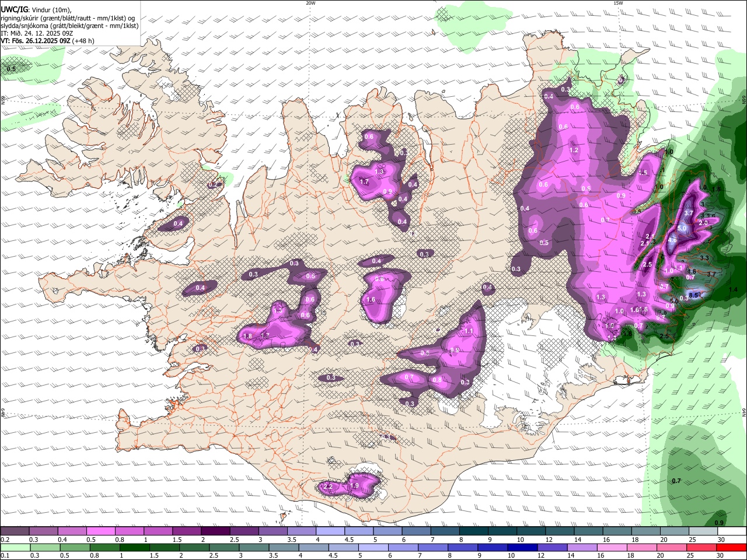
Task: Click the '1.9' snowfall value in south Iceland
Action: [354, 485]
